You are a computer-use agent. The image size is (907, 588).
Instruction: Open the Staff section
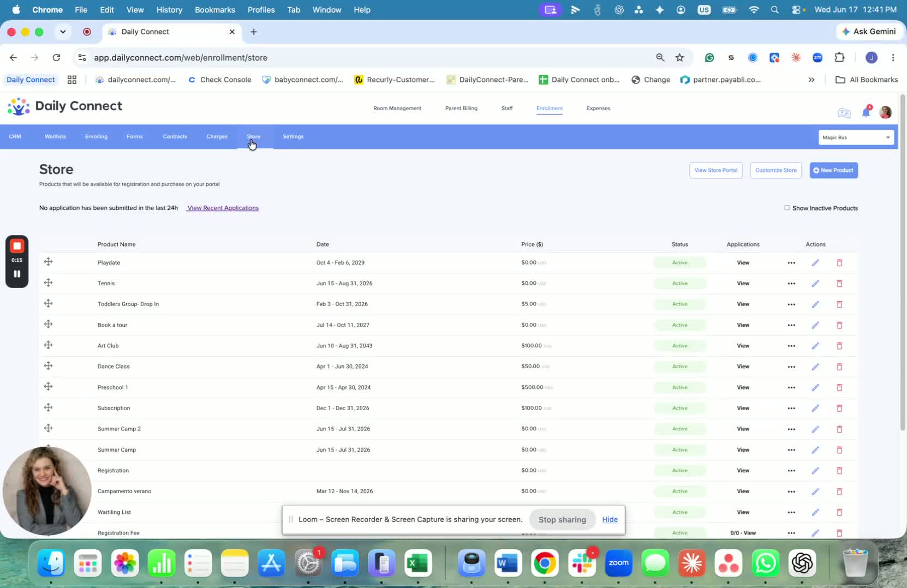[507, 108]
